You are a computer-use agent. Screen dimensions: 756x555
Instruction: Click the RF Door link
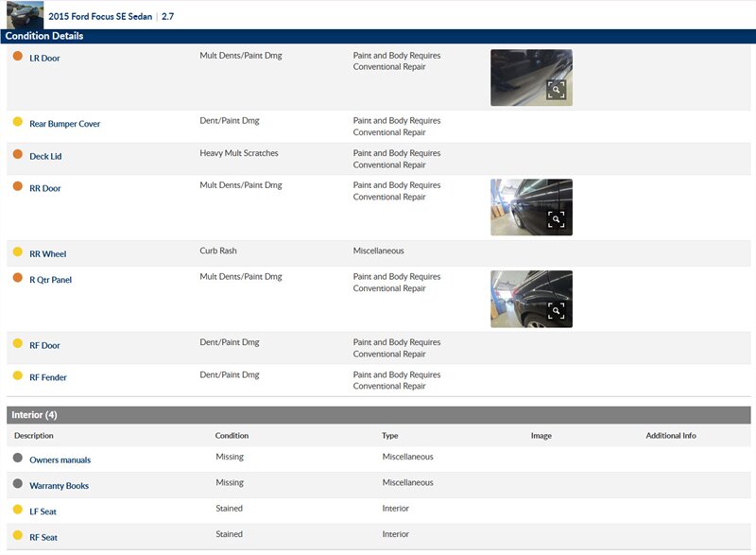point(44,346)
